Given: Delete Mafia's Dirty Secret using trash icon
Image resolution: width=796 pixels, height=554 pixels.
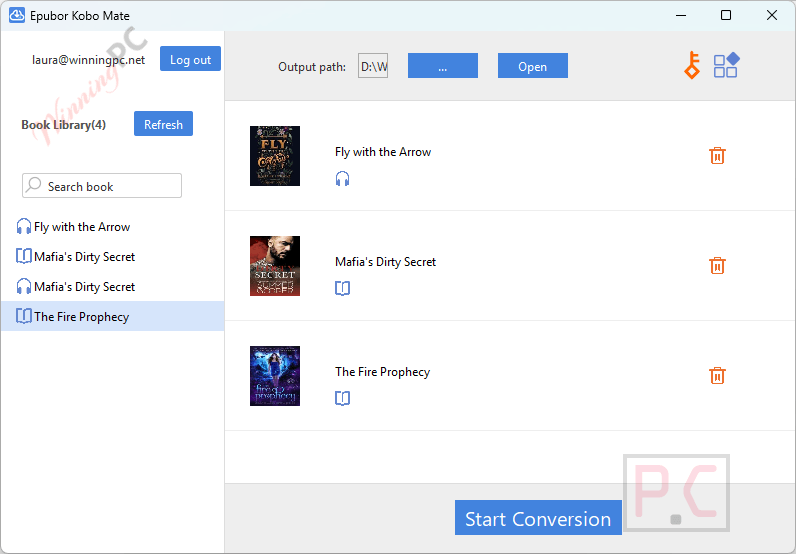Looking at the screenshot, I should [717, 265].
